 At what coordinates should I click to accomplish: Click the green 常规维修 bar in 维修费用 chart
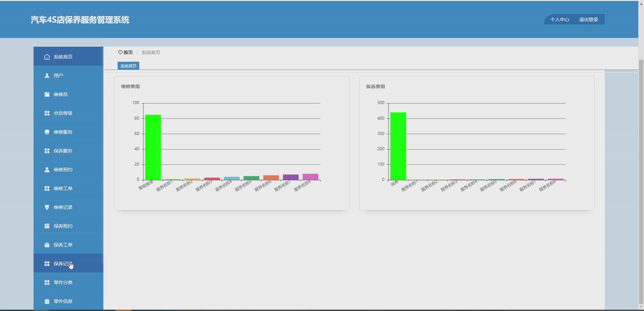[x=153, y=147]
